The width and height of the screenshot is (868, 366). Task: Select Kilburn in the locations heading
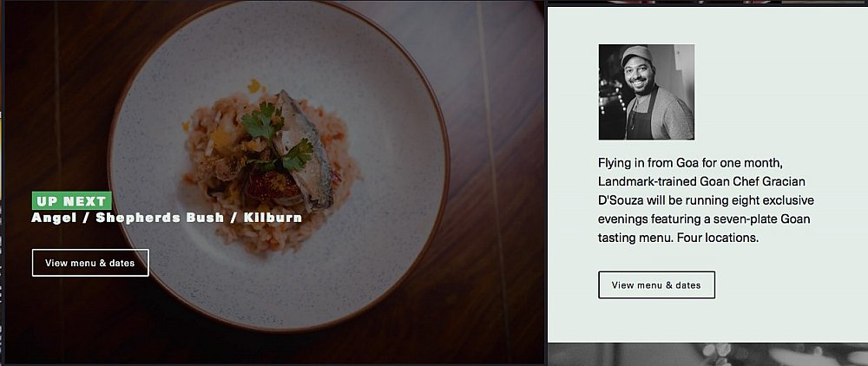pos(273,218)
